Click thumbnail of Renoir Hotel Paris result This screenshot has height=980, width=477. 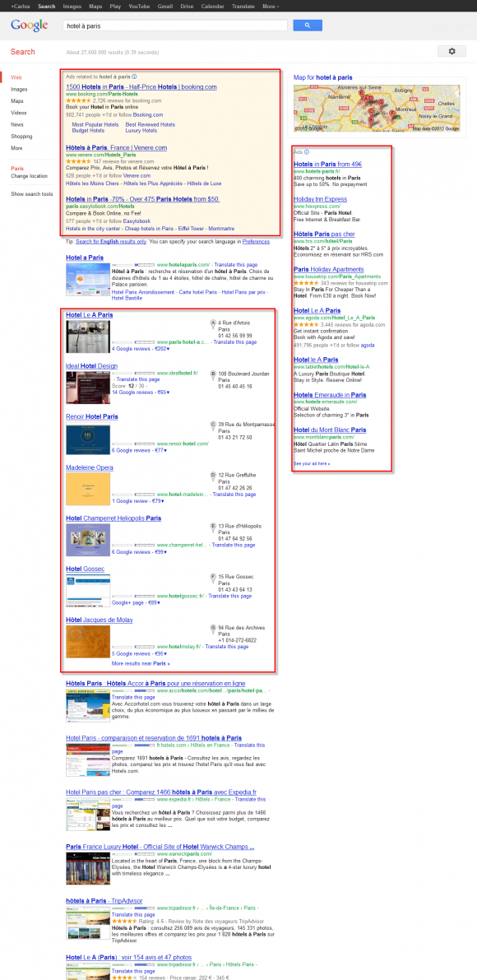(88, 439)
